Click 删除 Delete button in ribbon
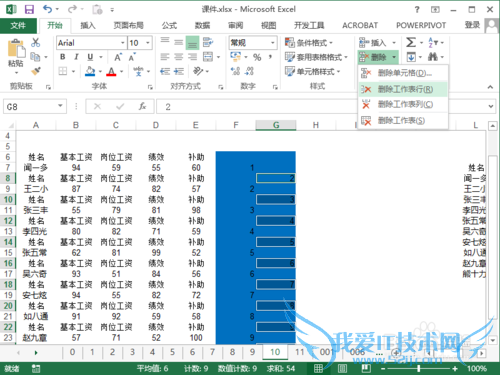The width and height of the screenshot is (500, 375). [378, 57]
